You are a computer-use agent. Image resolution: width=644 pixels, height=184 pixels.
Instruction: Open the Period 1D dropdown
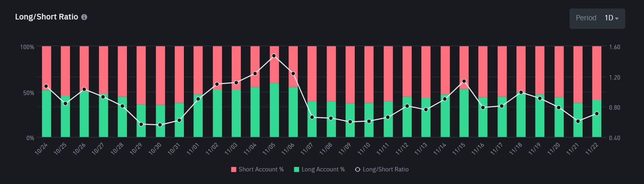pyautogui.click(x=611, y=18)
